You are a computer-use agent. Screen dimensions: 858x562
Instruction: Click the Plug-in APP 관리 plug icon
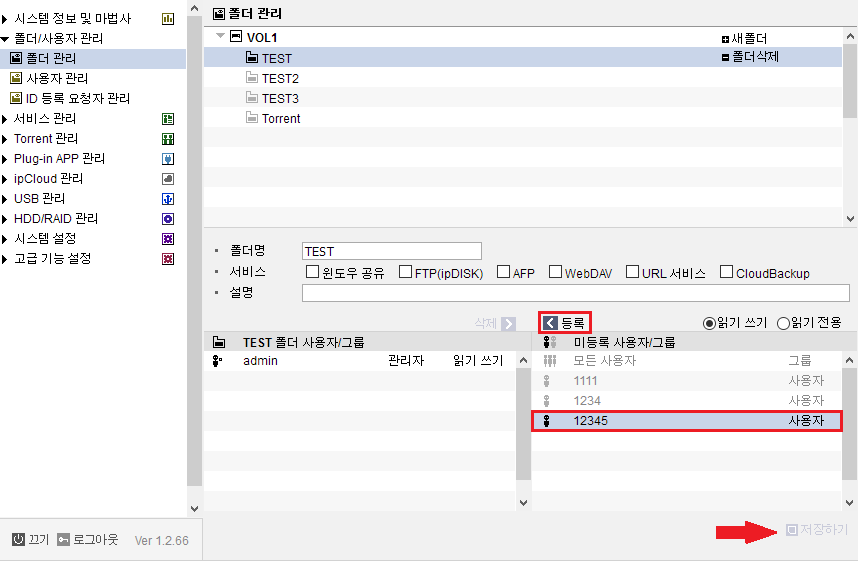coord(168,159)
